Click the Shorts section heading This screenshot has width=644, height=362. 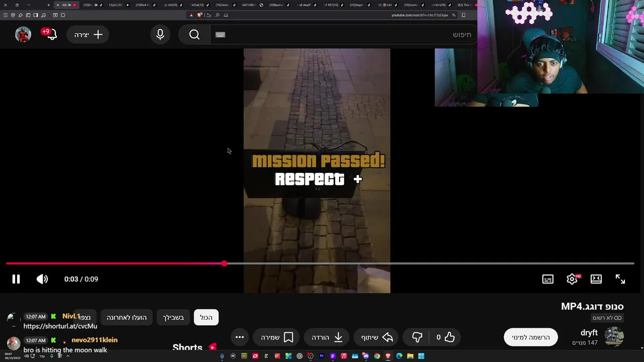188,347
